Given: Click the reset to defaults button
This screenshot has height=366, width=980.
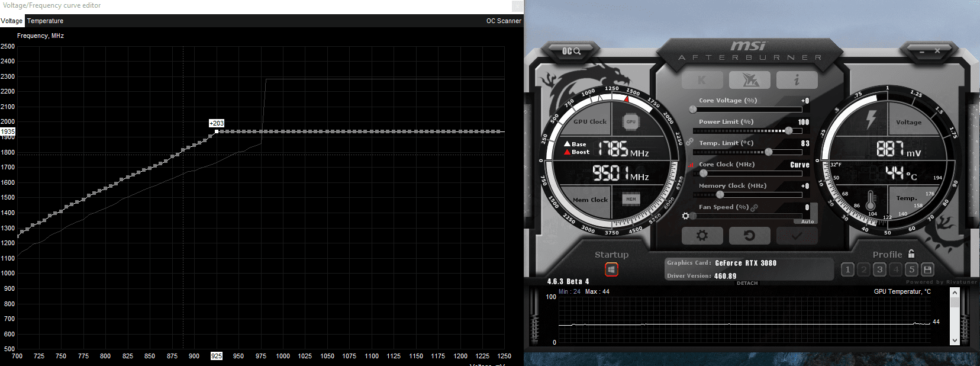Looking at the screenshot, I should (749, 236).
